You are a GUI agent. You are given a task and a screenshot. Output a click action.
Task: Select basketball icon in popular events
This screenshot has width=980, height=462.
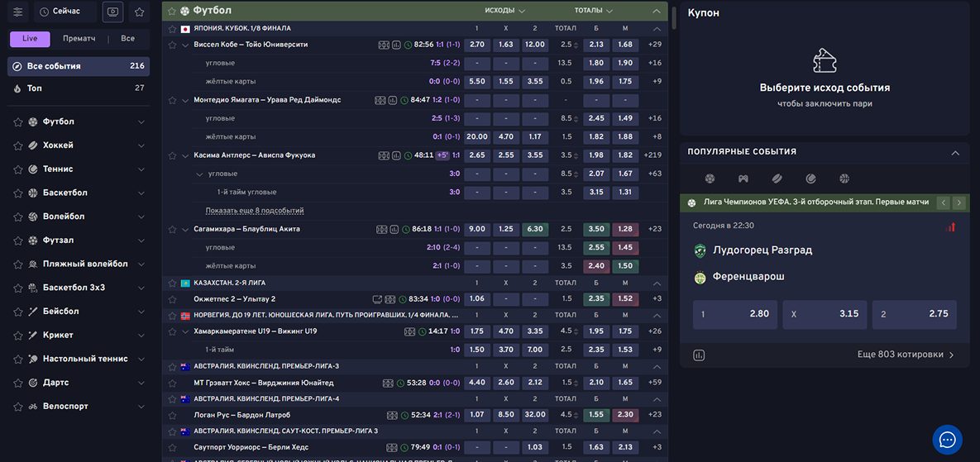point(844,179)
